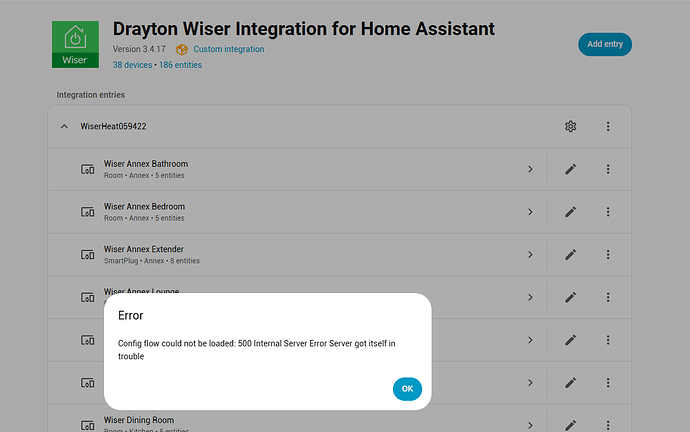Open WiserHeat059422 three-dot menu

pyautogui.click(x=608, y=127)
